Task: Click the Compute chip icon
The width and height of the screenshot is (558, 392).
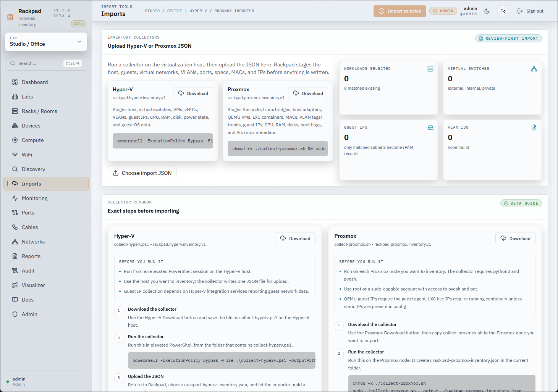Action: point(15,140)
